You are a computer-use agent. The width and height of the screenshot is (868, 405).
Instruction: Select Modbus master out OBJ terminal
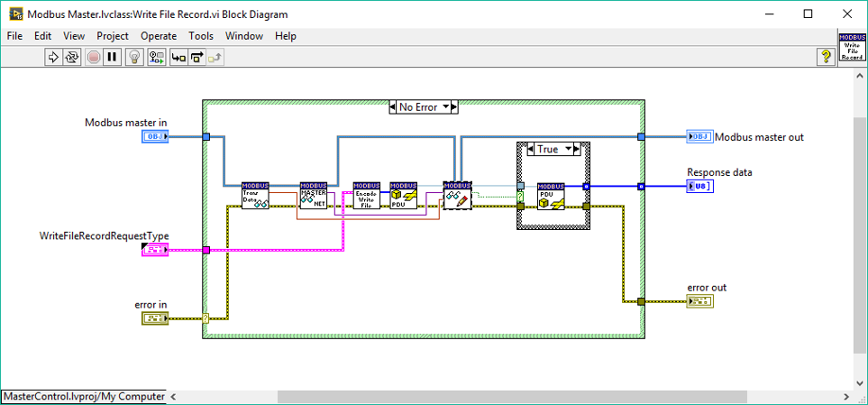click(699, 136)
